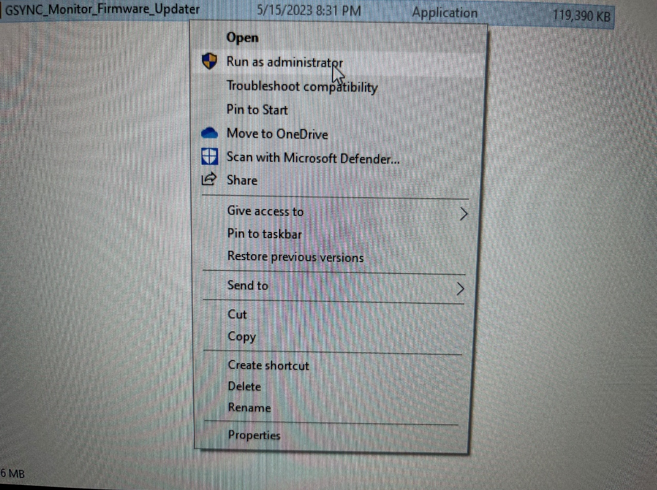Select Scan with Microsoft Defender
Screen dimensions: 657x490
tap(313, 158)
